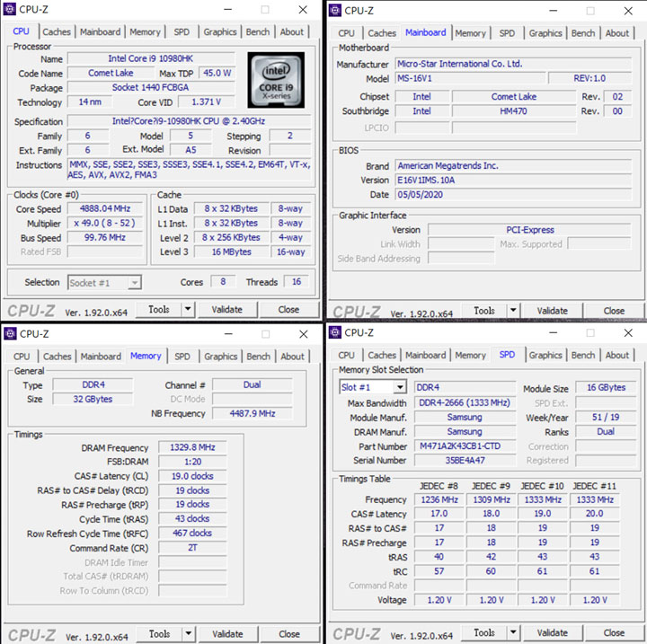
Task: Click the Bus Speed value 99.76 MHz
Action: coord(105,238)
